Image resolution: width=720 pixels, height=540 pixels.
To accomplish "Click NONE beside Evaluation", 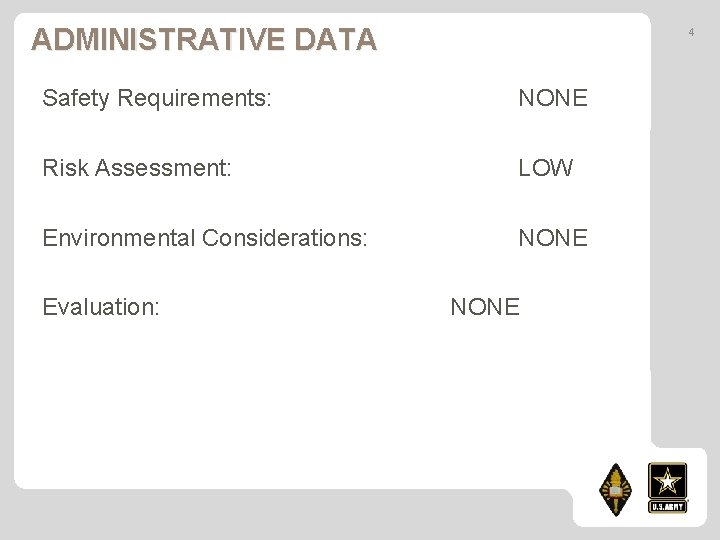I will click(485, 307).
